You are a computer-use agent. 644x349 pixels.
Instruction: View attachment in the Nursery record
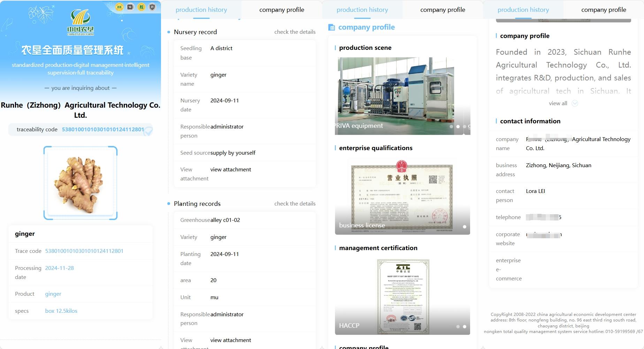tap(231, 170)
